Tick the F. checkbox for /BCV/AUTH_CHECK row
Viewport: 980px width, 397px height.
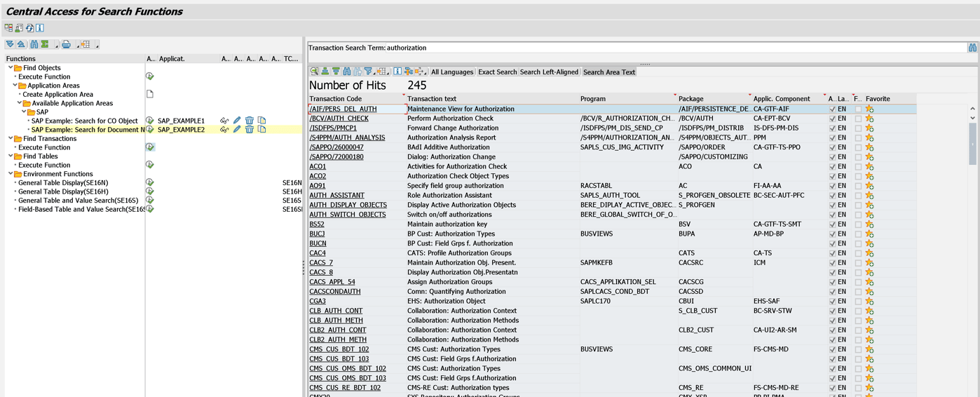[858, 119]
